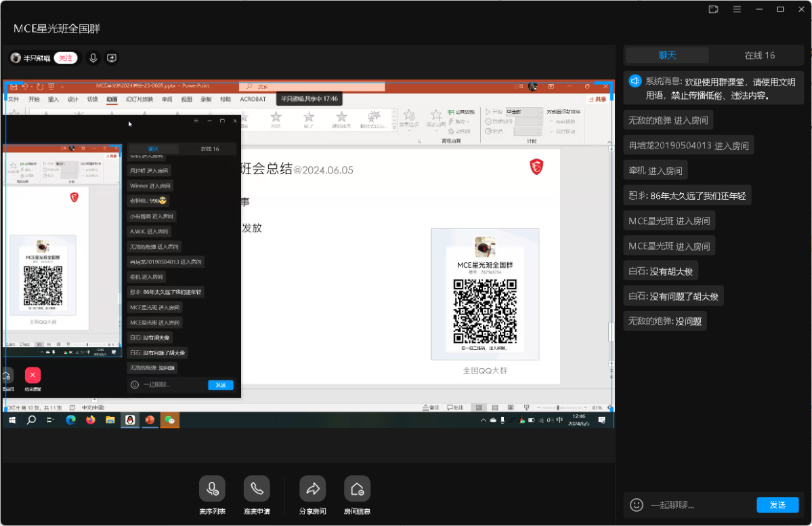
Task: Click the undo arrow in PowerPoint quick access
Action: 25,86
